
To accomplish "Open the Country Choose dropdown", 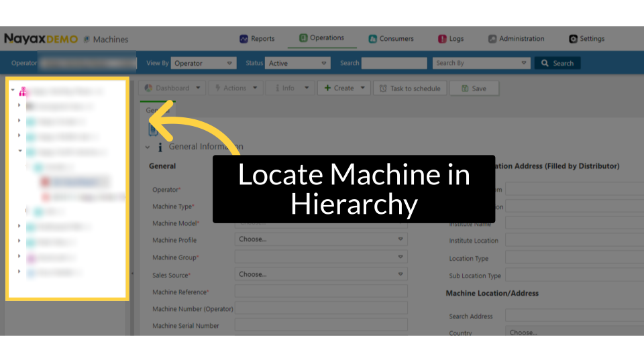I will pyautogui.click(x=575, y=331).
